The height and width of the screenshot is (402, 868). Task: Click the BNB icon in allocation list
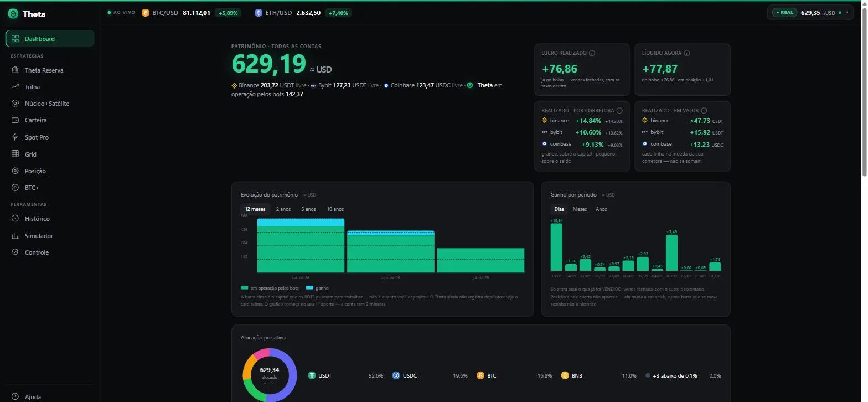click(565, 375)
